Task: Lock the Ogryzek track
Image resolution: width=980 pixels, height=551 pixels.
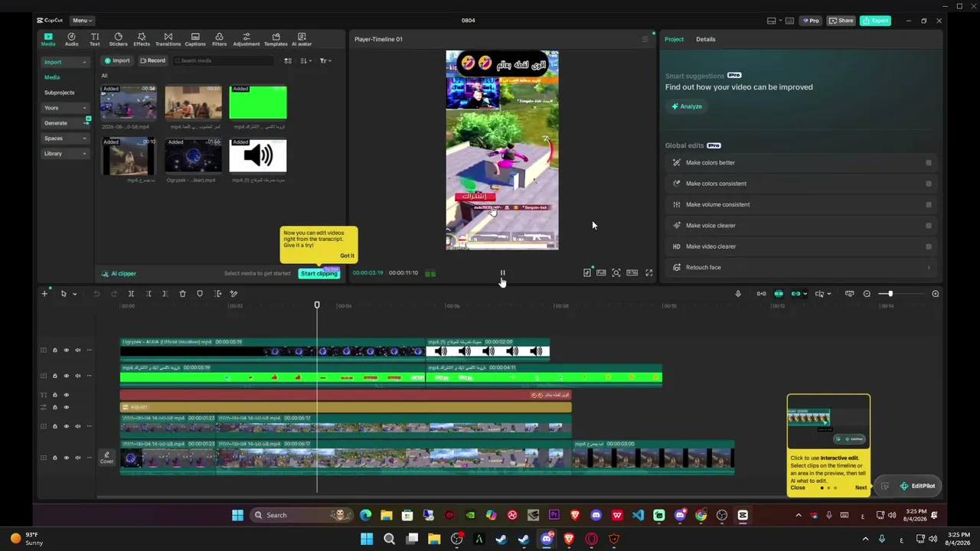Action: click(54, 350)
